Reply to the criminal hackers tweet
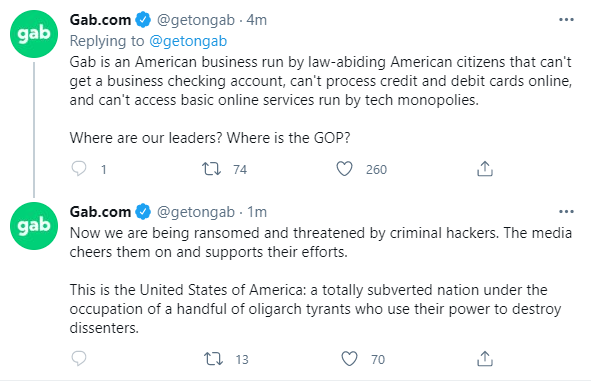 79,359
